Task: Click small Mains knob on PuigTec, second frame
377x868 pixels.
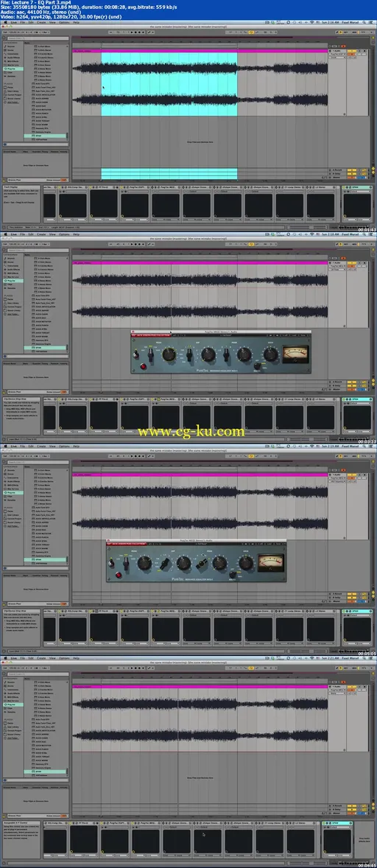Action: (257, 366)
